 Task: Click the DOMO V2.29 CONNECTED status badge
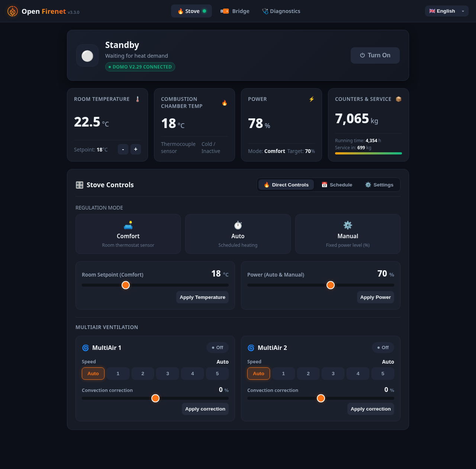pyautogui.click(x=140, y=67)
